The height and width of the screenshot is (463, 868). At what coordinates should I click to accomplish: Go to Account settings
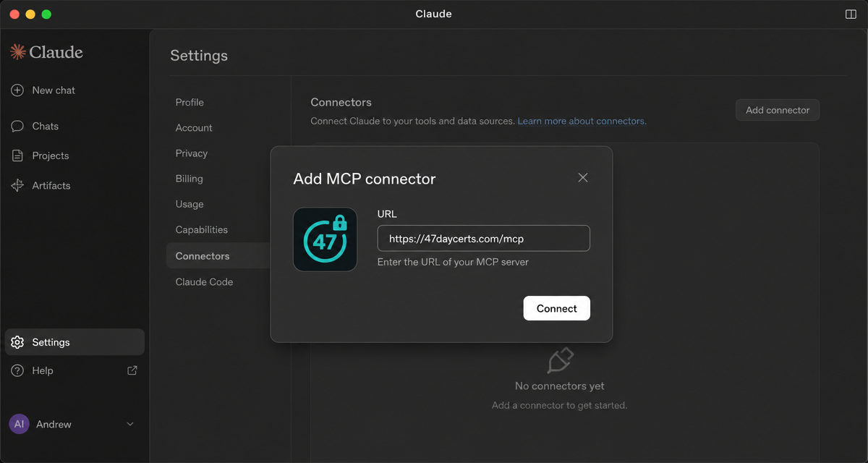point(194,127)
